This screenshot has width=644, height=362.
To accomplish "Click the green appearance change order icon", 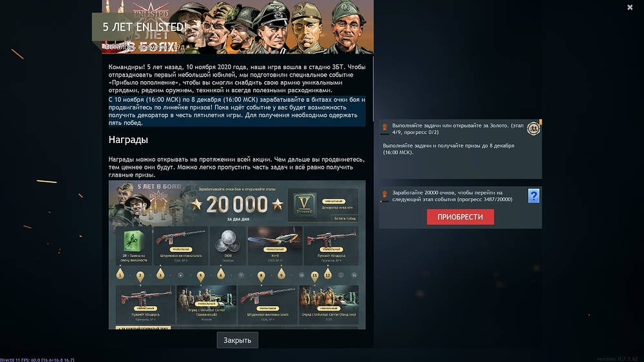I will 133,241.
